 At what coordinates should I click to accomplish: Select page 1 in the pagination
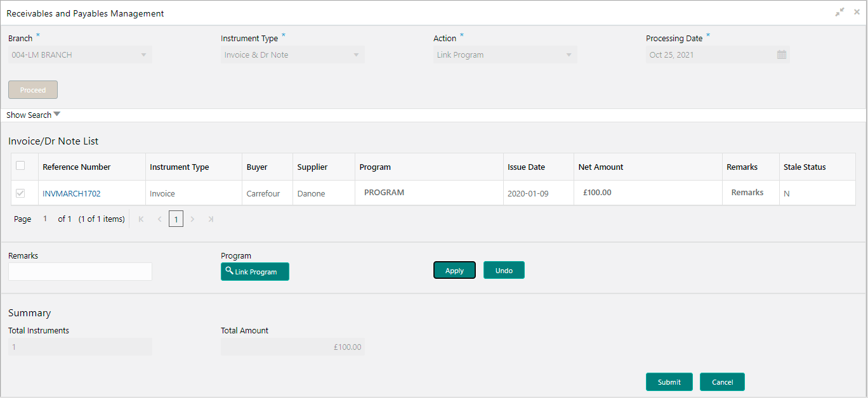click(x=176, y=219)
